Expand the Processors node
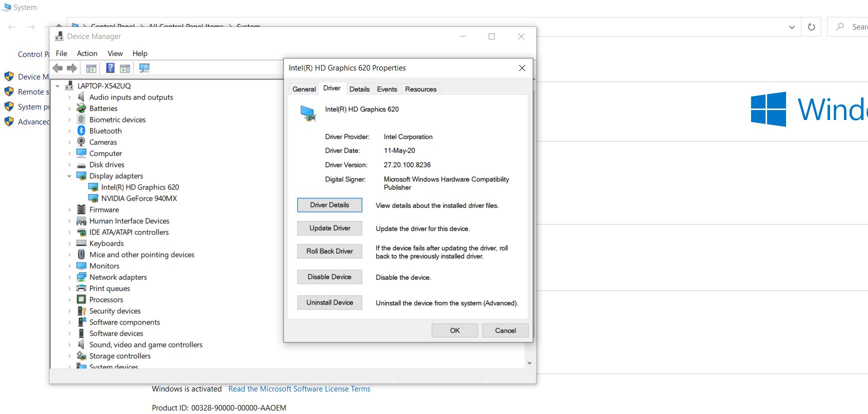Viewport: 868px width, 414px height. 69,300
